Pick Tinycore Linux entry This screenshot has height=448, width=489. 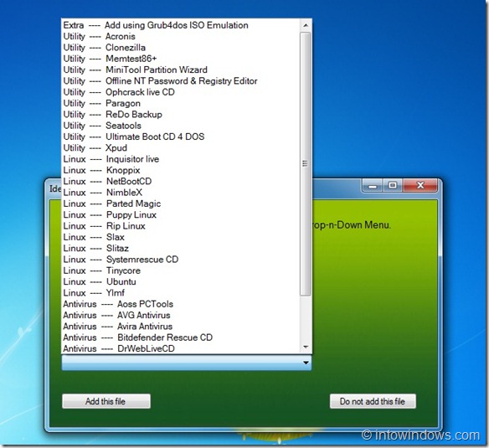click(x=181, y=270)
